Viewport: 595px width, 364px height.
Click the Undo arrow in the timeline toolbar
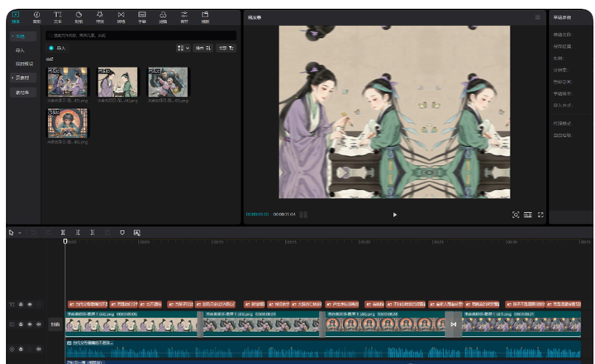tap(33, 233)
